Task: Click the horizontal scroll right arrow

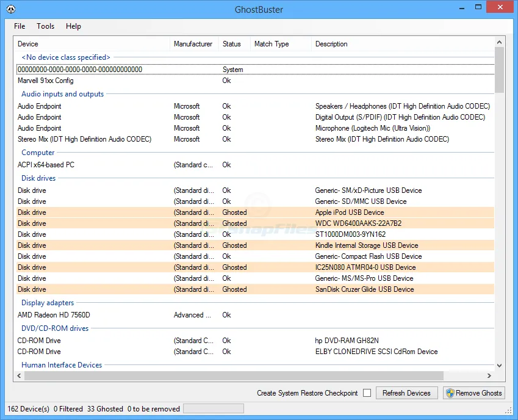Action: pos(489,375)
